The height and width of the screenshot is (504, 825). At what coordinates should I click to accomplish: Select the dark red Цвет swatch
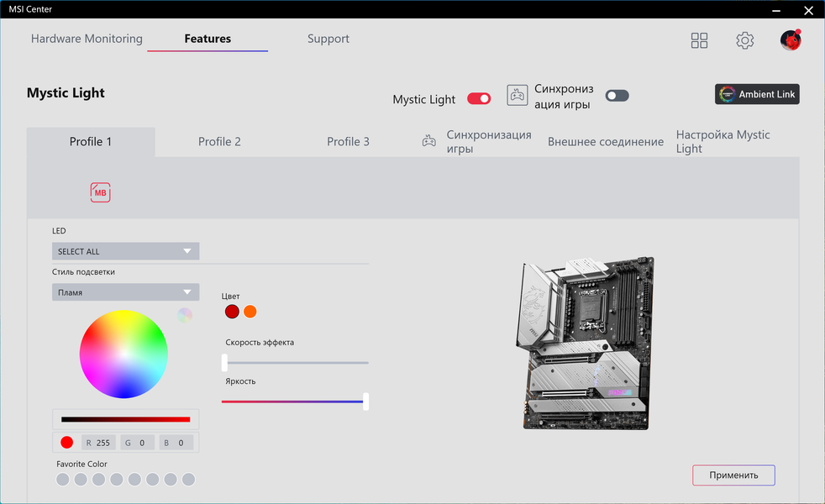click(x=232, y=312)
